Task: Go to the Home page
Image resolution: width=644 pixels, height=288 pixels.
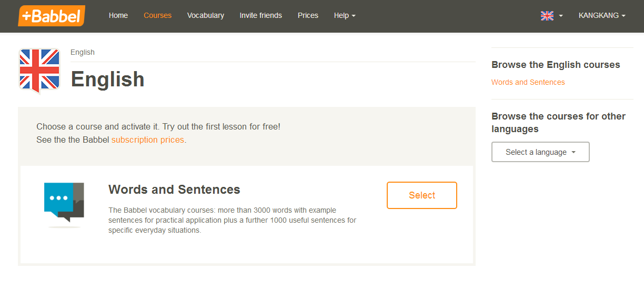Action: coord(118,16)
